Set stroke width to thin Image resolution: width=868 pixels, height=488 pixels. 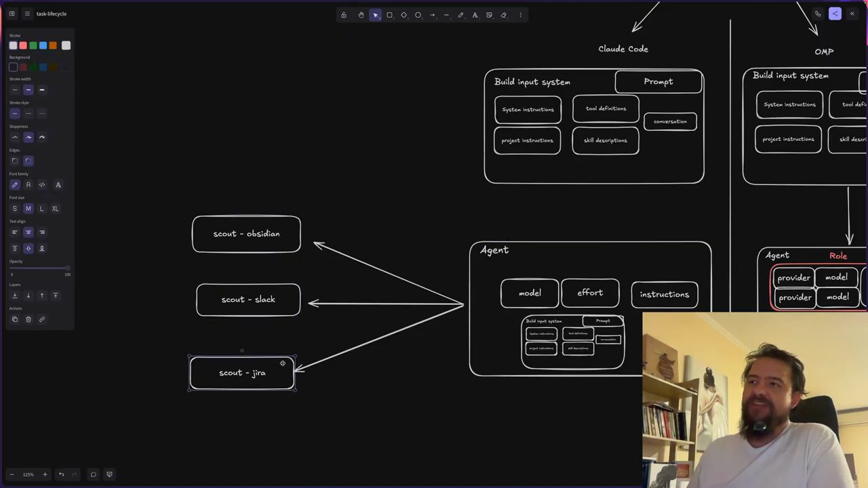pyautogui.click(x=15, y=89)
